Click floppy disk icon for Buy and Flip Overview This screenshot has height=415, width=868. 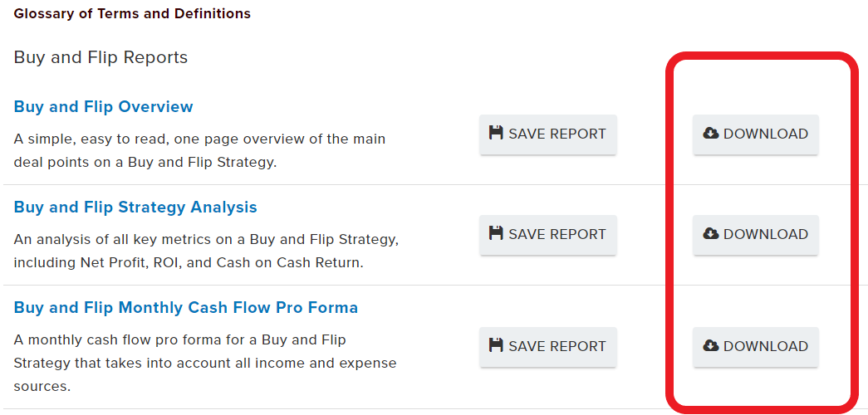[x=495, y=133]
